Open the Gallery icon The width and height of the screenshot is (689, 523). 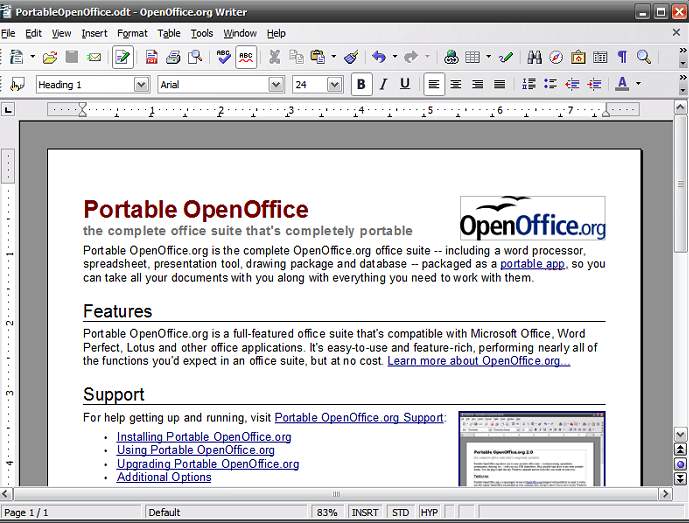coord(578,57)
